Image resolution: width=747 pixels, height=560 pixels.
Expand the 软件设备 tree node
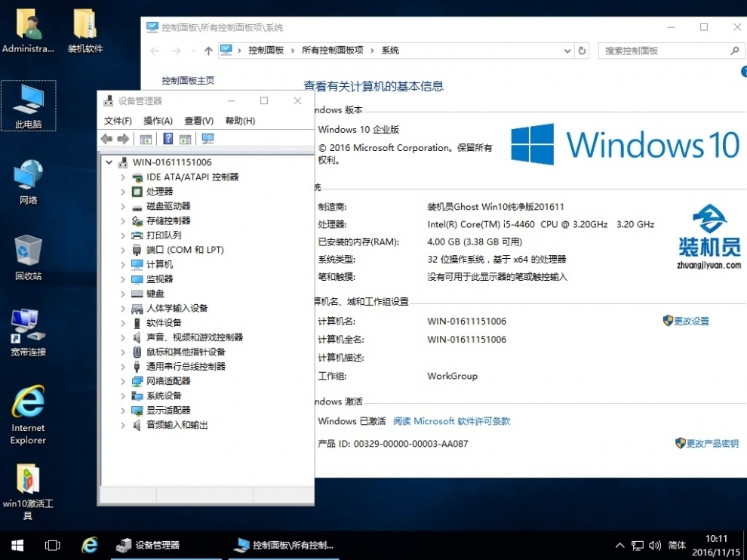point(123,323)
